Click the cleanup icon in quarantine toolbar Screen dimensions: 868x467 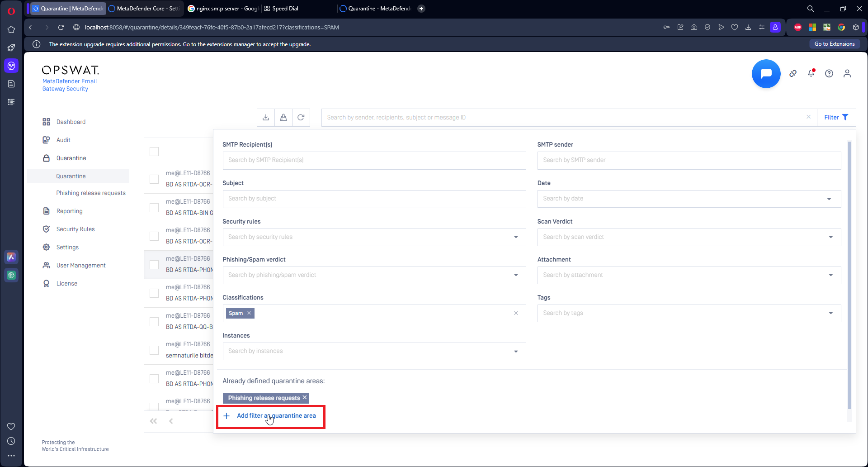pos(283,118)
